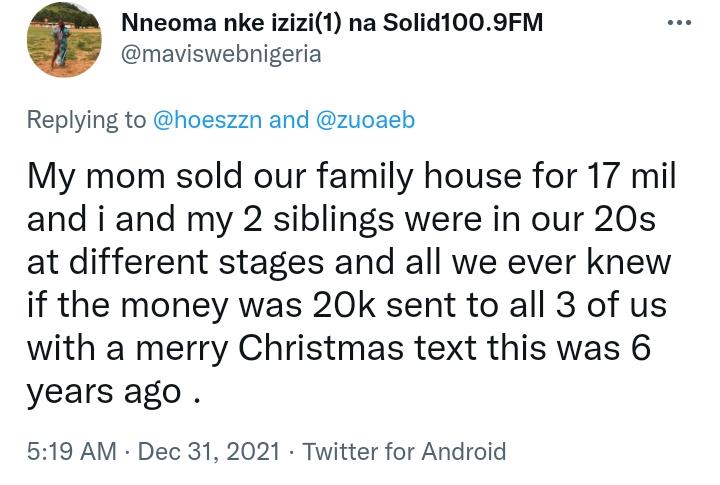Open Nneoma's round profile picture
The image size is (720, 485).
pos(64,40)
